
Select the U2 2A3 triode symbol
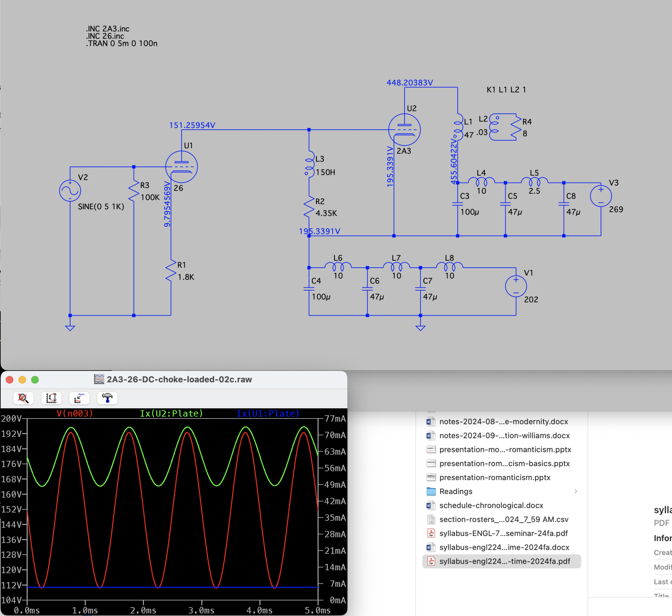tap(404, 130)
